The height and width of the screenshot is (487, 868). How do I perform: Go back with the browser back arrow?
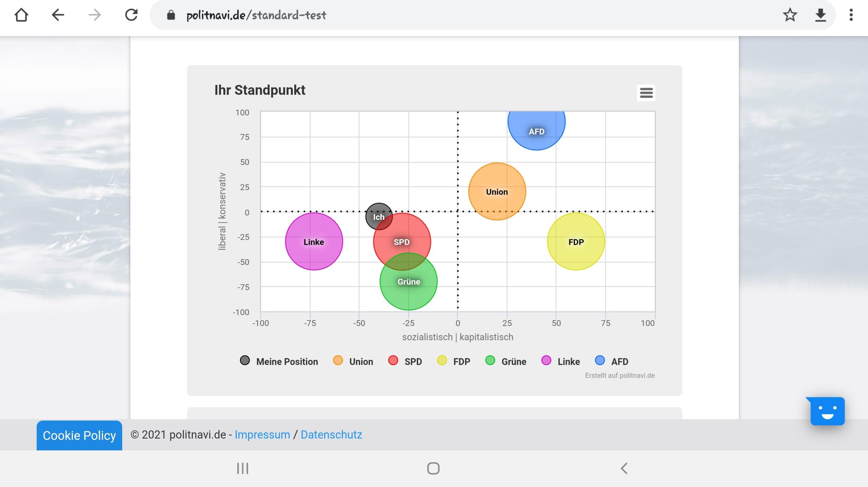point(58,15)
